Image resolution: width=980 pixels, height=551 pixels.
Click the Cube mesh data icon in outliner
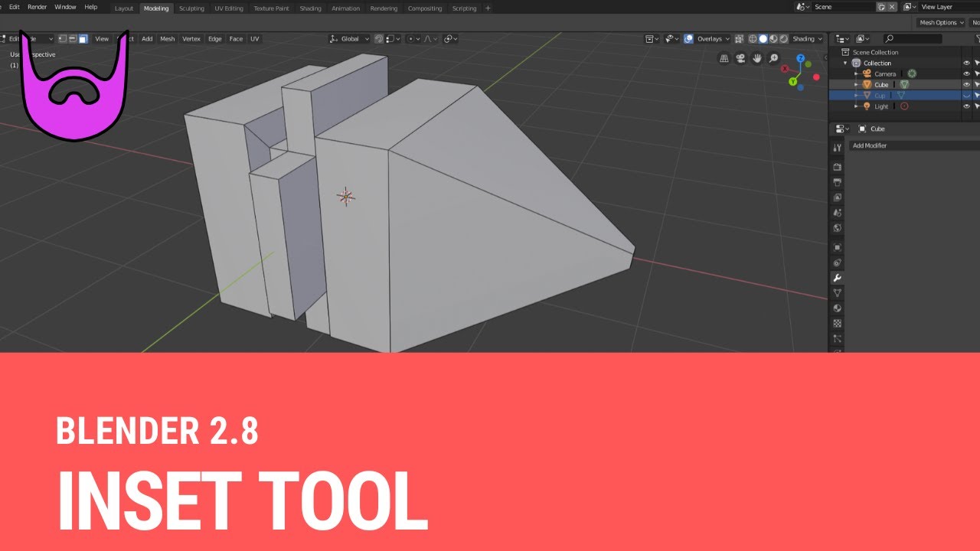[903, 85]
